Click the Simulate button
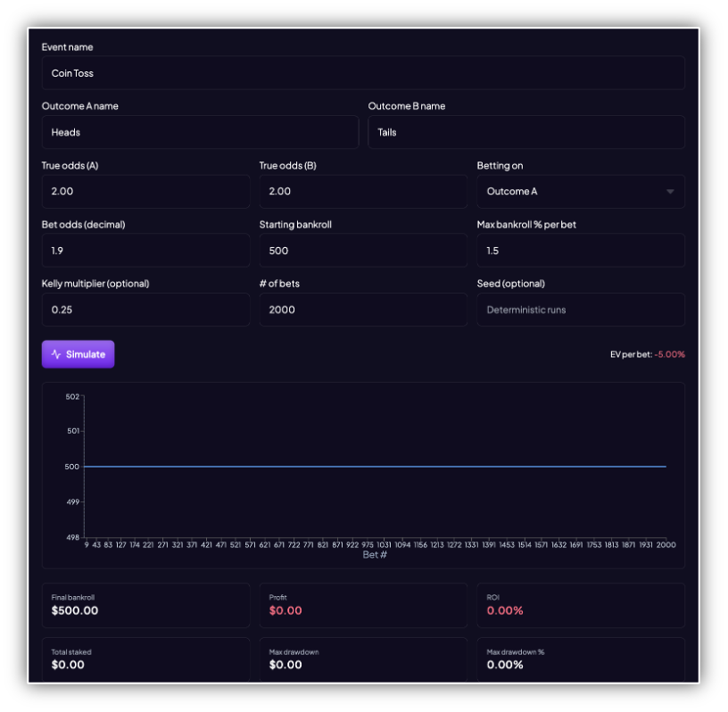Screen dimensions: 728x712 click(78, 354)
